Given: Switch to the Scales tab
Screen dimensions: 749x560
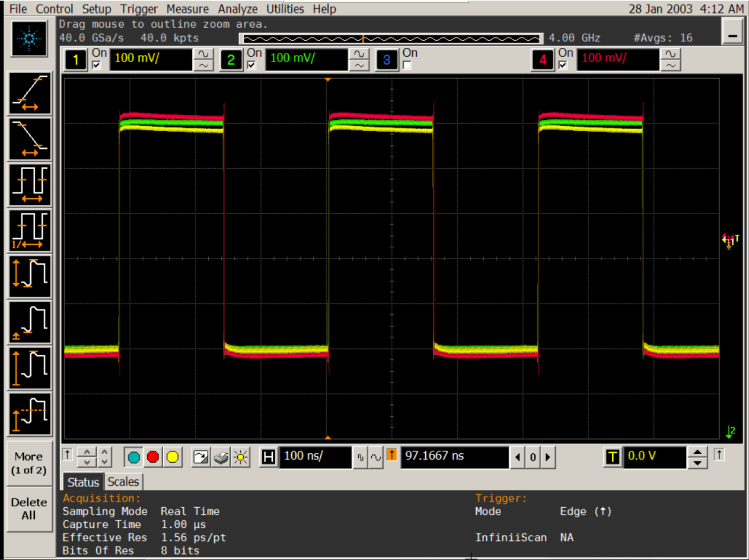Looking at the screenshot, I should (123, 482).
